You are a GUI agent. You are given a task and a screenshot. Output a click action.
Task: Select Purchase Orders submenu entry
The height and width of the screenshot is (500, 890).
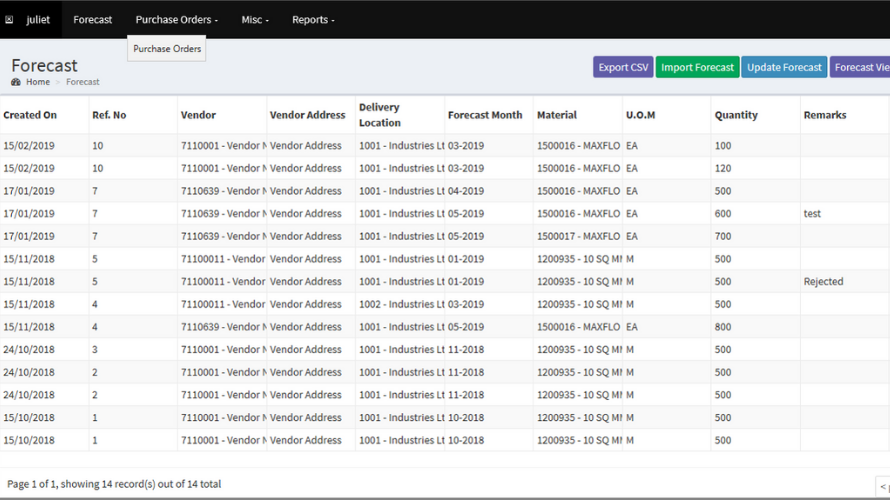(x=167, y=49)
